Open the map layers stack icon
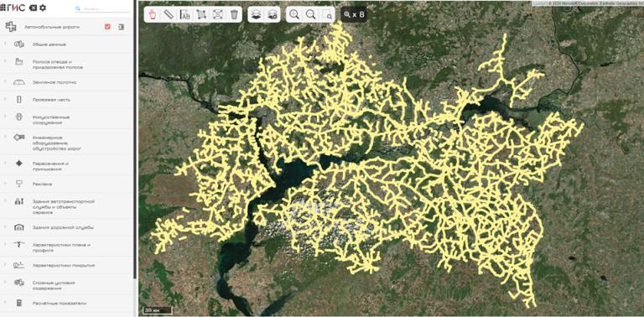This screenshot has width=644, height=317. point(256,15)
